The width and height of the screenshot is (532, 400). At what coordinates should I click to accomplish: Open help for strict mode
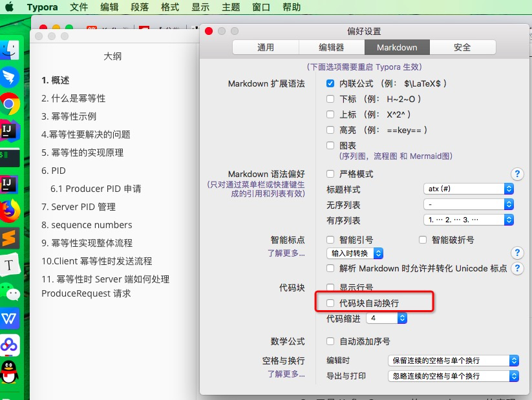pyautogui.click(x=517, y=174)
